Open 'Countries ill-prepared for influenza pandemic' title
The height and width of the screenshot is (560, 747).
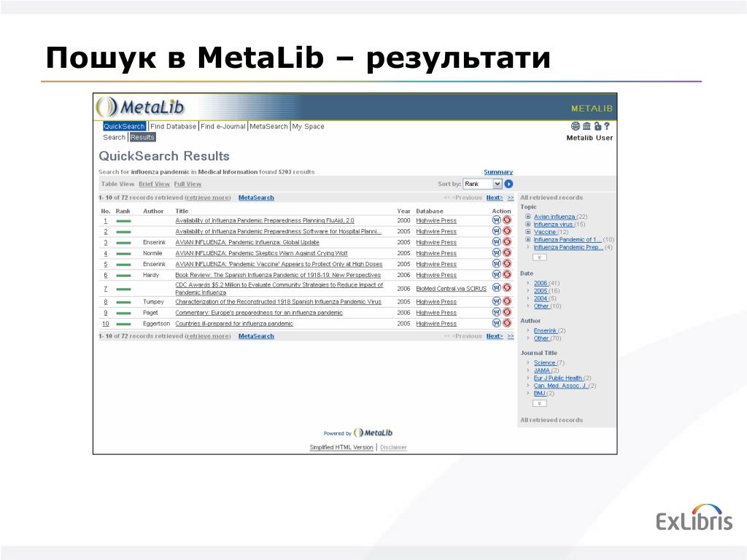[x=234, y=323]
